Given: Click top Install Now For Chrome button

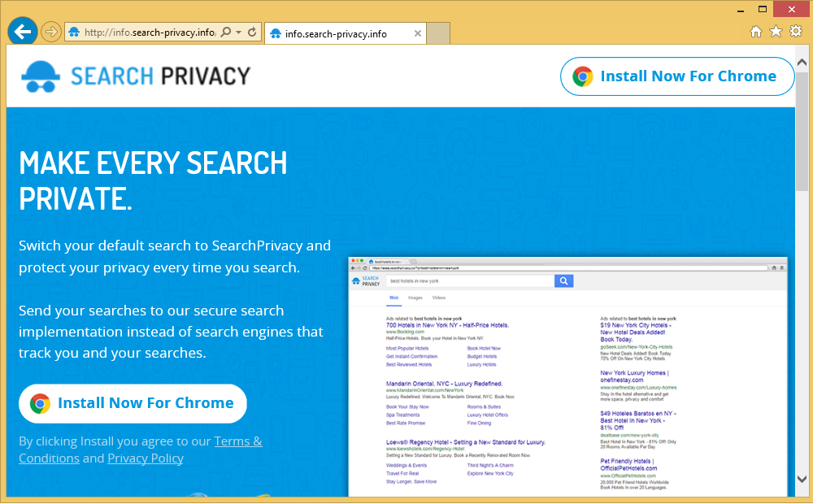Looking at the screenshot, I should tap(677, 76).
